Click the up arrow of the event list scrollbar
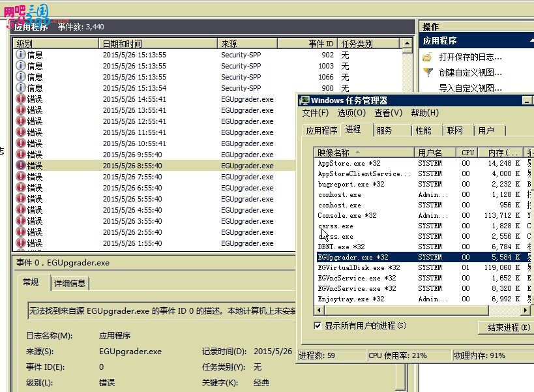Image resolution: width=534 pixels, height=392 pixels. tap(407, 44)
